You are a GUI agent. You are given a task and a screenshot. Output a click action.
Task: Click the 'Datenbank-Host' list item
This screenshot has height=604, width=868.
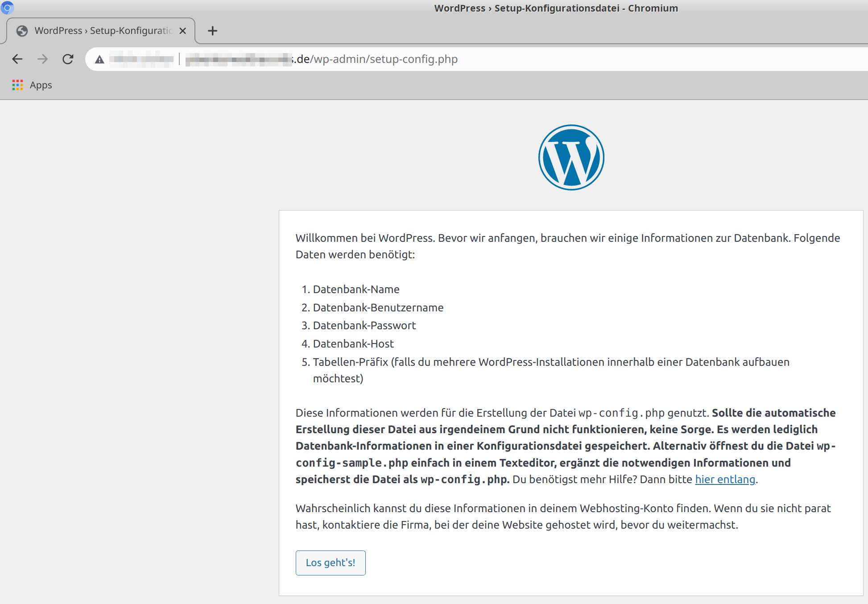tap(353, 344)
